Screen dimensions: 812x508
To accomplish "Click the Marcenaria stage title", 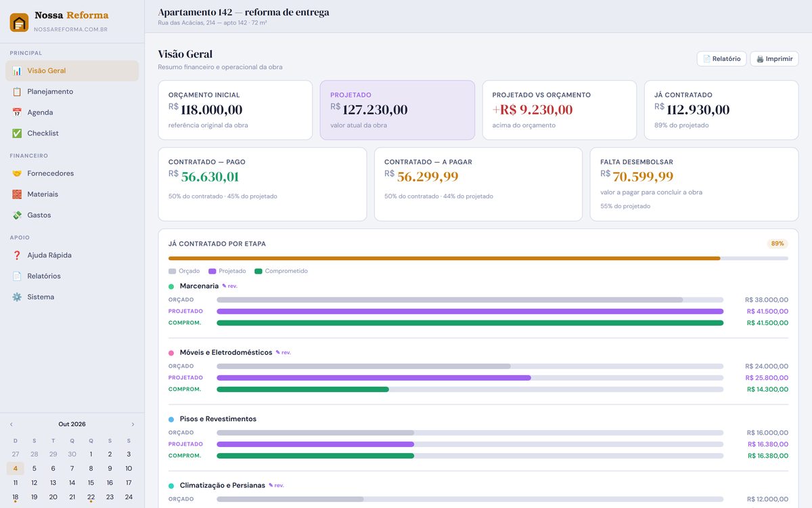I will pos(199,287).
